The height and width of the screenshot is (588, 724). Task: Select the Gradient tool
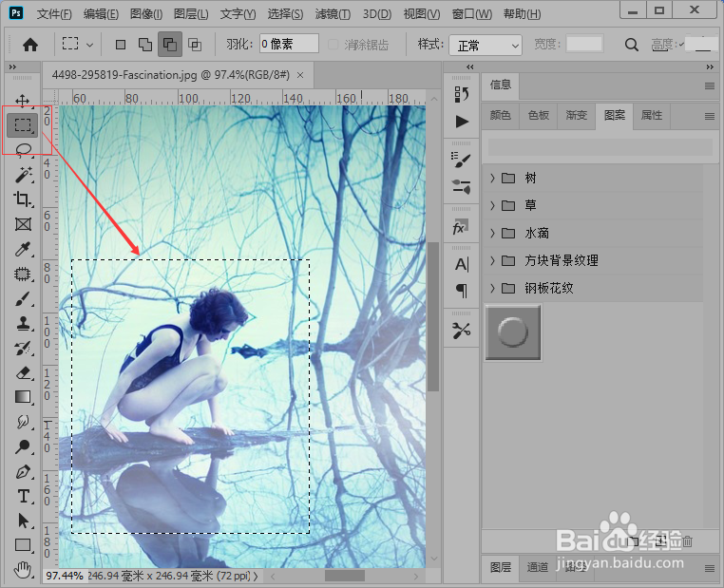pyautogui.click(x=23, y=397)
